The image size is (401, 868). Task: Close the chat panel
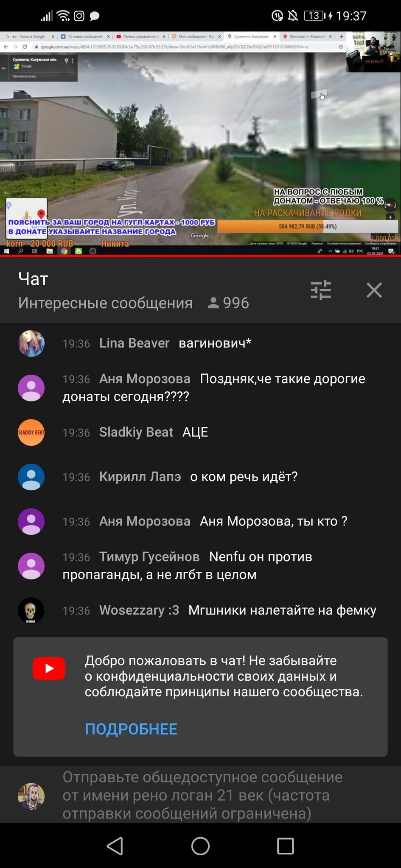point(374,290)
